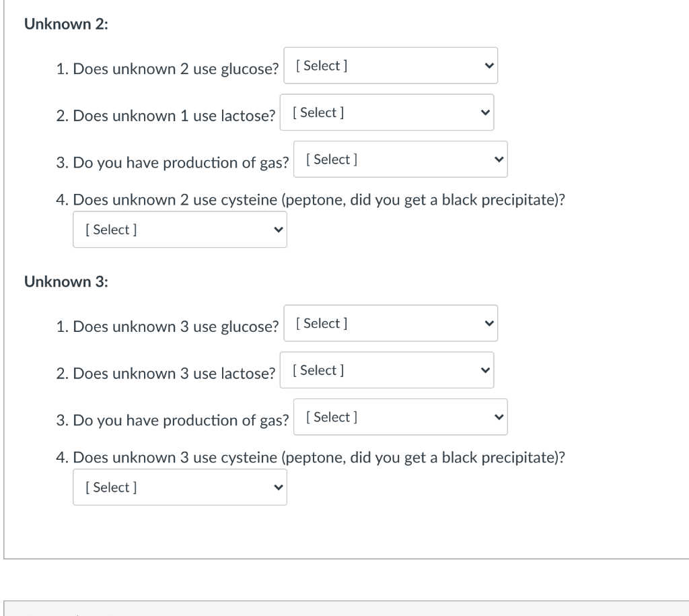Screen dimensions: 689x616
Task: Click the chevron arrow on Unknown 2 glucose select
Action: pos(488,66)
